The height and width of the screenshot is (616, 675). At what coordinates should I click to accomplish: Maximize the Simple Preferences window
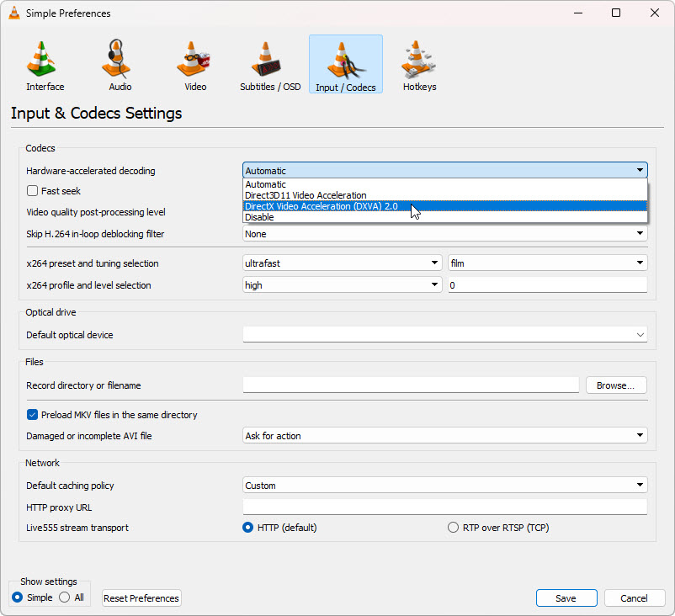[x=616, y=13]
